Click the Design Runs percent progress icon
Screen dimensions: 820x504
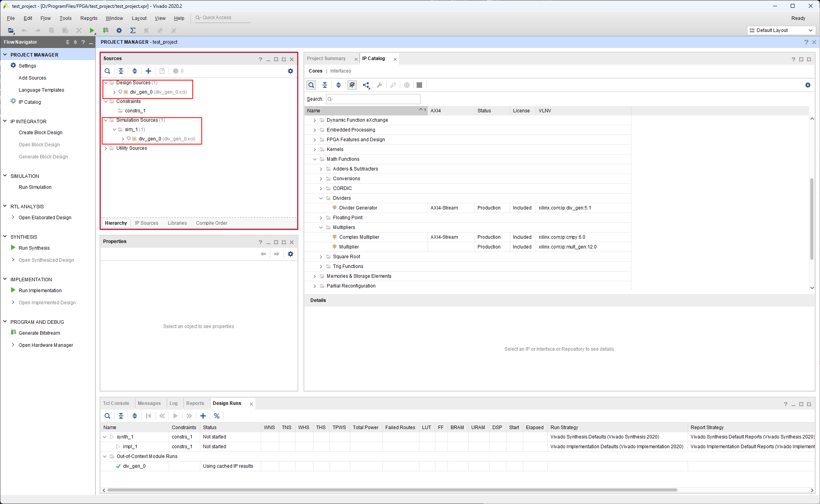pos(217,416)
